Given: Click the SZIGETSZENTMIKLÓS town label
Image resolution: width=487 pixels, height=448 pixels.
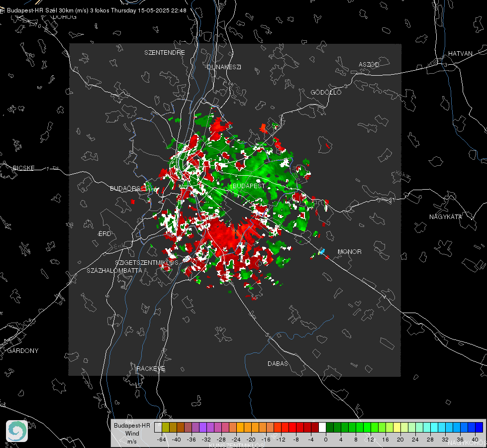Looking at the screenshot, I should 147,262.
